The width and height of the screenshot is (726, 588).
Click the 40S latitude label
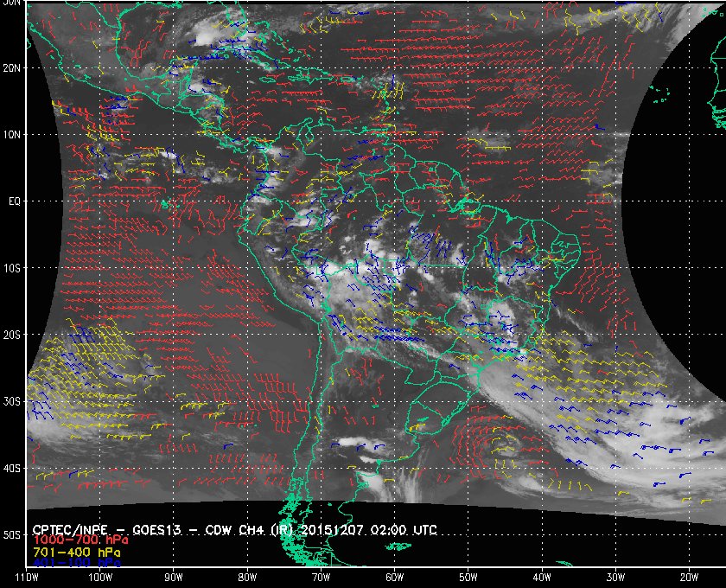click(12, 469)
